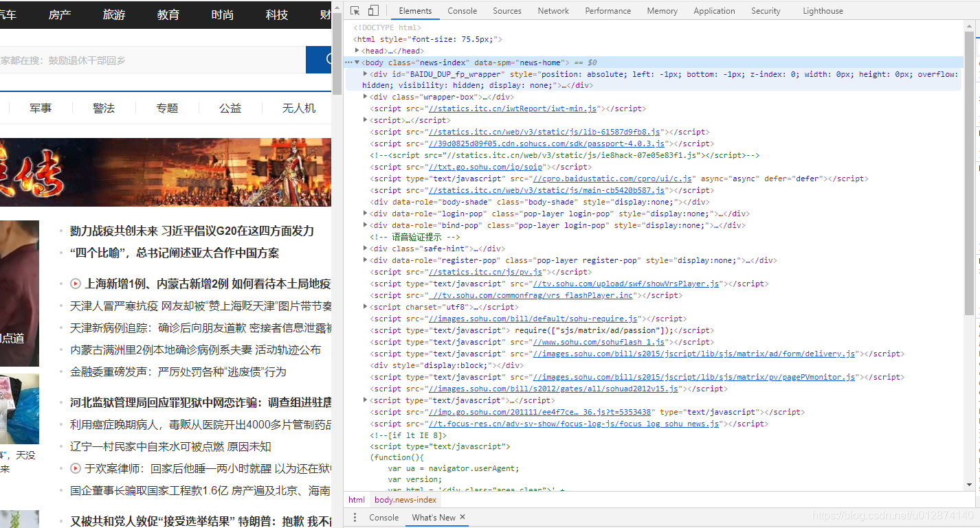The width and height of the screenshot is (980, 528).
Task: Open the iwt-min.js script link
Action: [512, 108]
